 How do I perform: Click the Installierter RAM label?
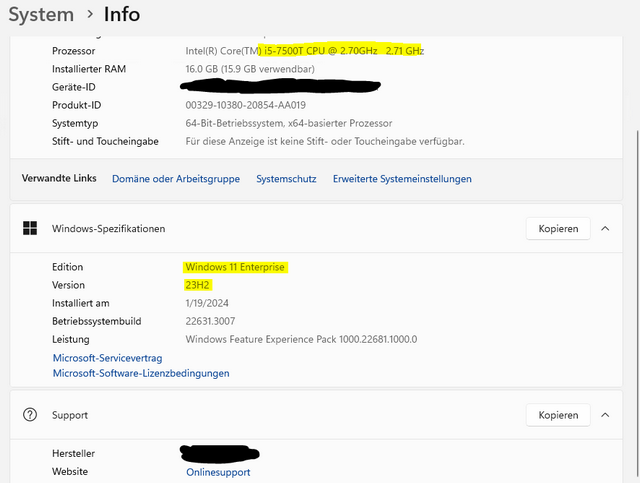point(89,69)
